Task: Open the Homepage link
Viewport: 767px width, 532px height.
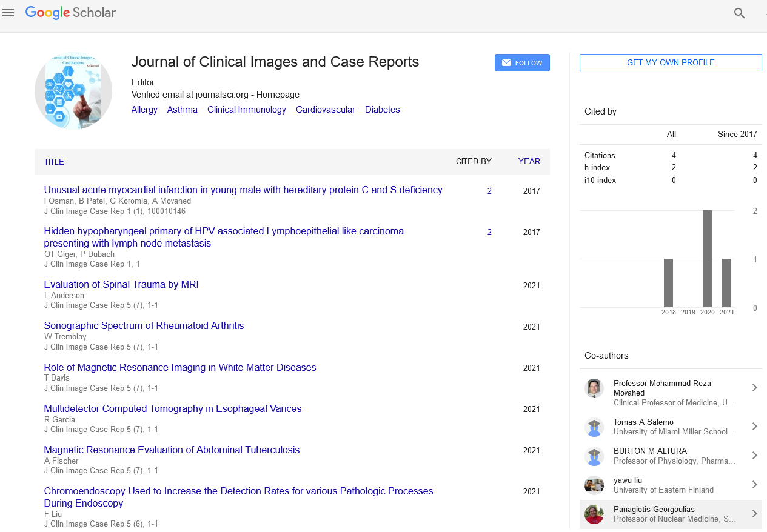Action: click(x=278, y=95)
